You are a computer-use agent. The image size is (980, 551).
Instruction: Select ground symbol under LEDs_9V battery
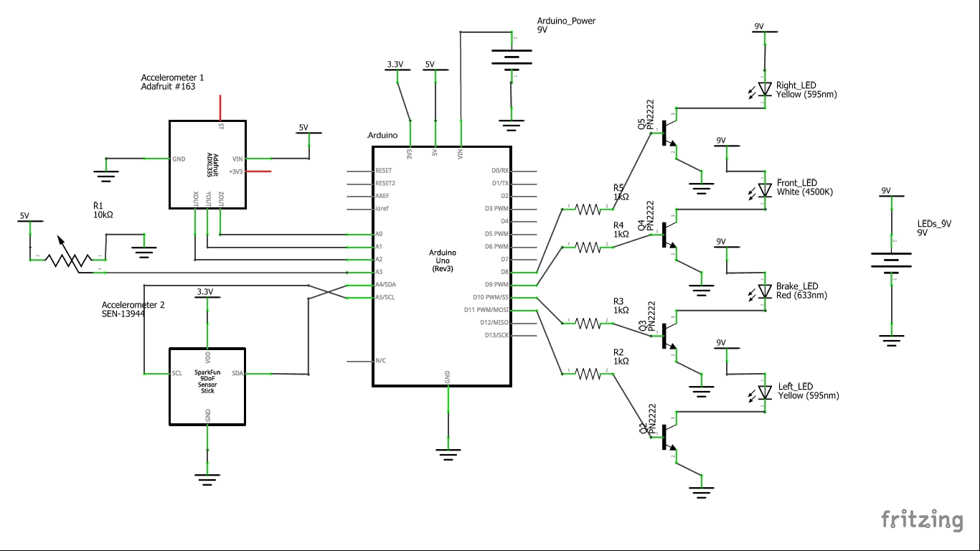[x=891, y=341]
